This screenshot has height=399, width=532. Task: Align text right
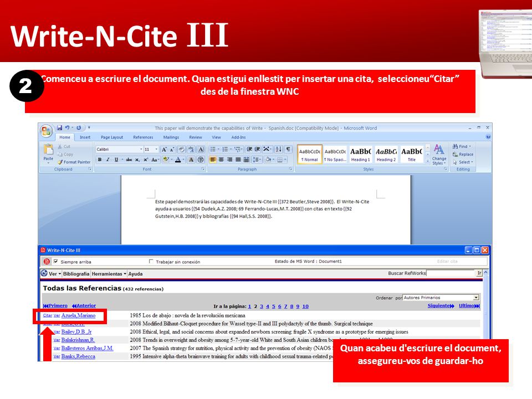229,160
